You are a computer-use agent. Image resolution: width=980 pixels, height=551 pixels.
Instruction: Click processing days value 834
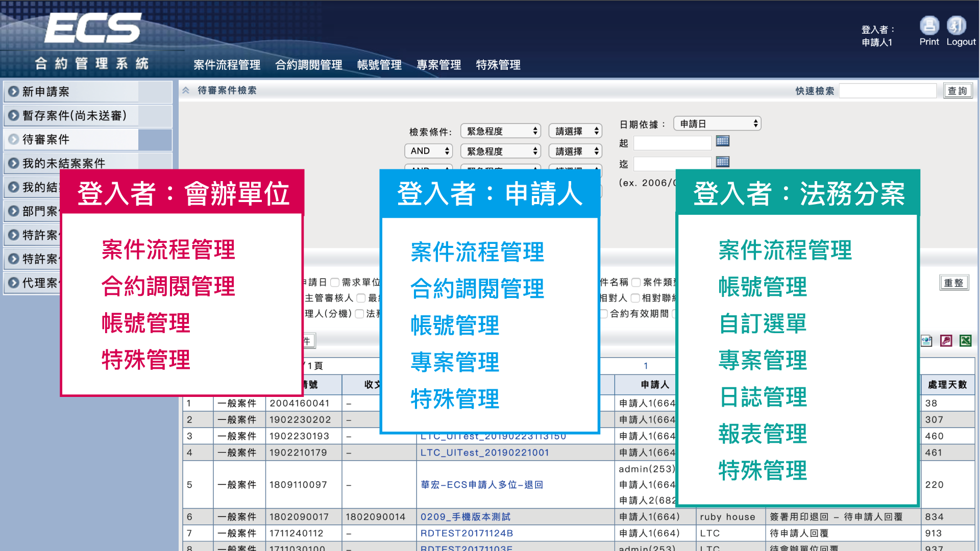pos(935,517)
